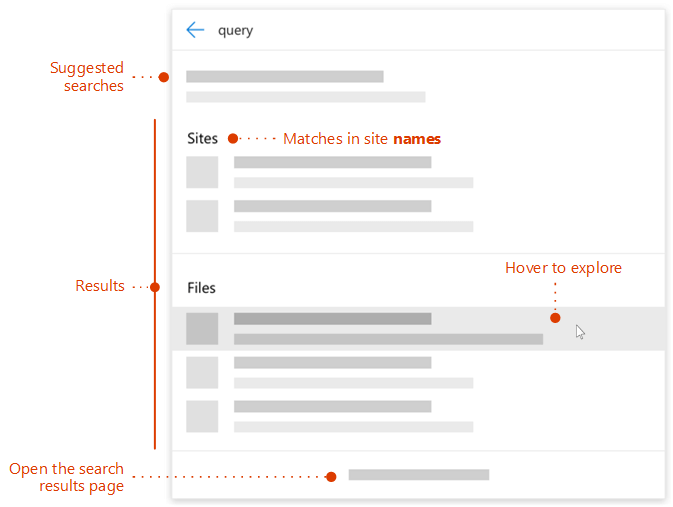
Task: Open the second file result title
Action: pyautogui.click(x=332, y=362)
